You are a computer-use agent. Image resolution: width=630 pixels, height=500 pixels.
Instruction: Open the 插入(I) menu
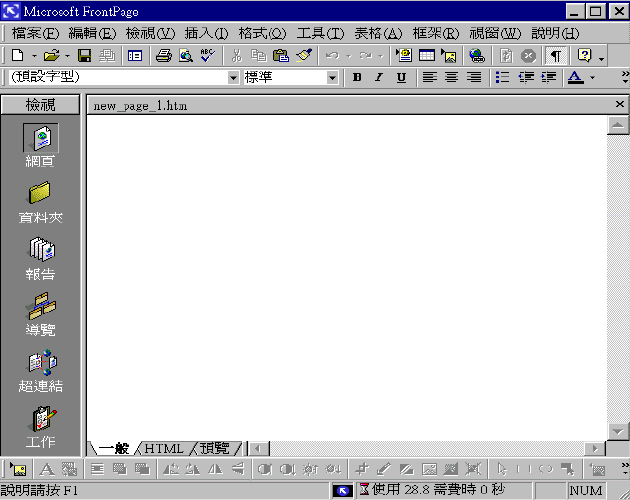207,33
